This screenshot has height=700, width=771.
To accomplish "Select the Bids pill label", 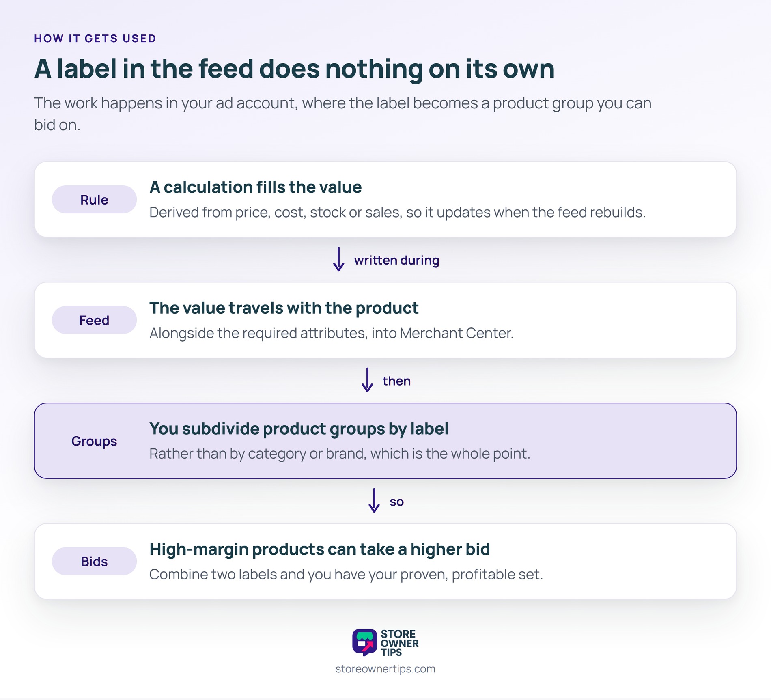I will tap(94, 561).
